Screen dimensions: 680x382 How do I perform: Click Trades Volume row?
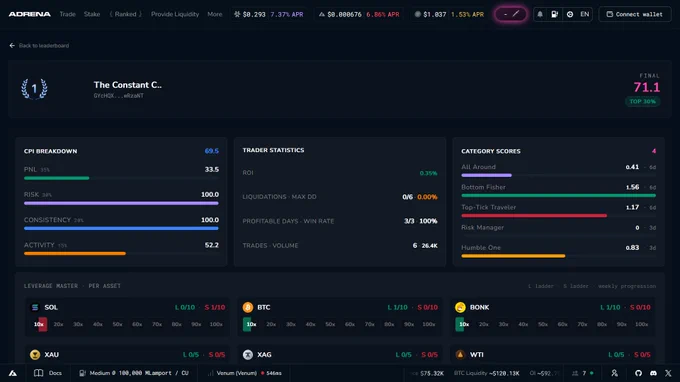[x=340, y=245]
